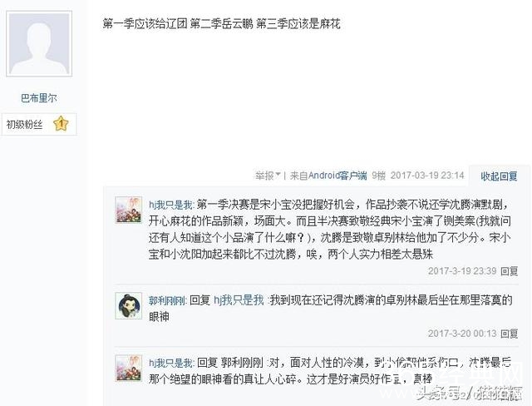The width and height of the screenshot is (532, 406).
Task: Reply to the 2017-3-19 23:39 comment
Action: coord(510,271)
